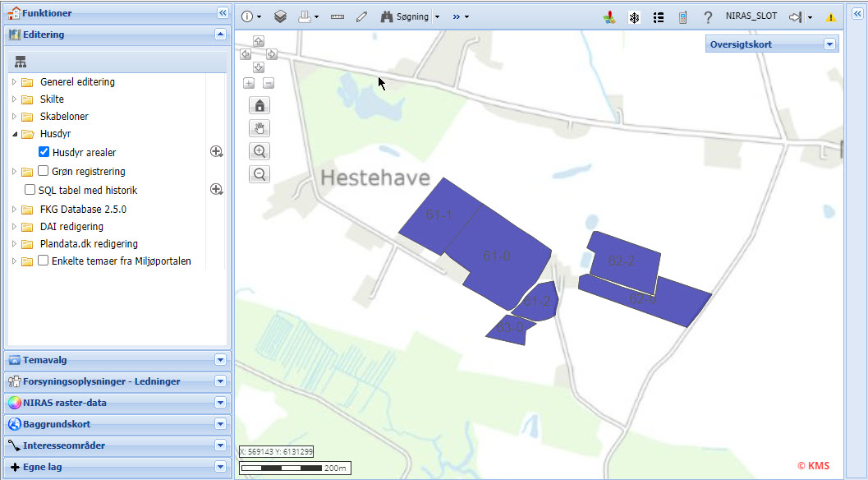
Task: Click the Søgning search button
Action: (x=405, y=16)
